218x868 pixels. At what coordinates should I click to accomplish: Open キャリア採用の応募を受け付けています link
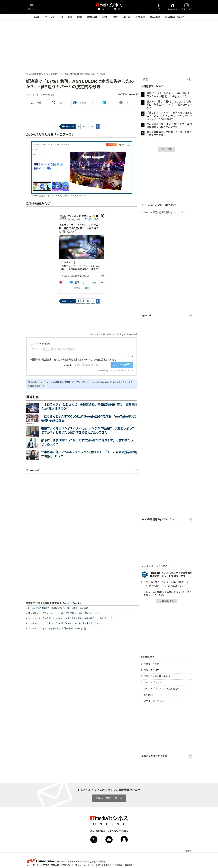click(163, 213)
